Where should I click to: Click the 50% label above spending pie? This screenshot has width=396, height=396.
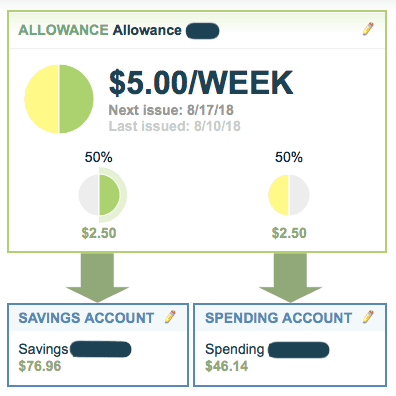coord(289,157)
